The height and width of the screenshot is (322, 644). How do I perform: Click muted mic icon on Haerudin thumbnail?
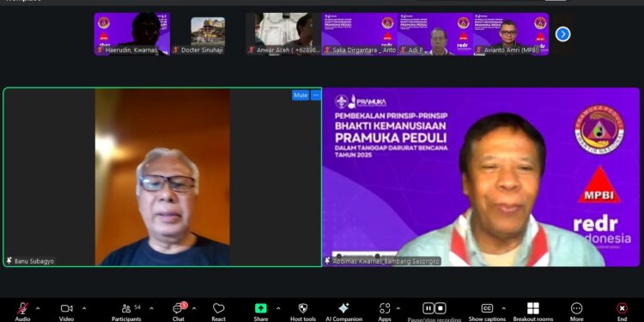(100, 50)
